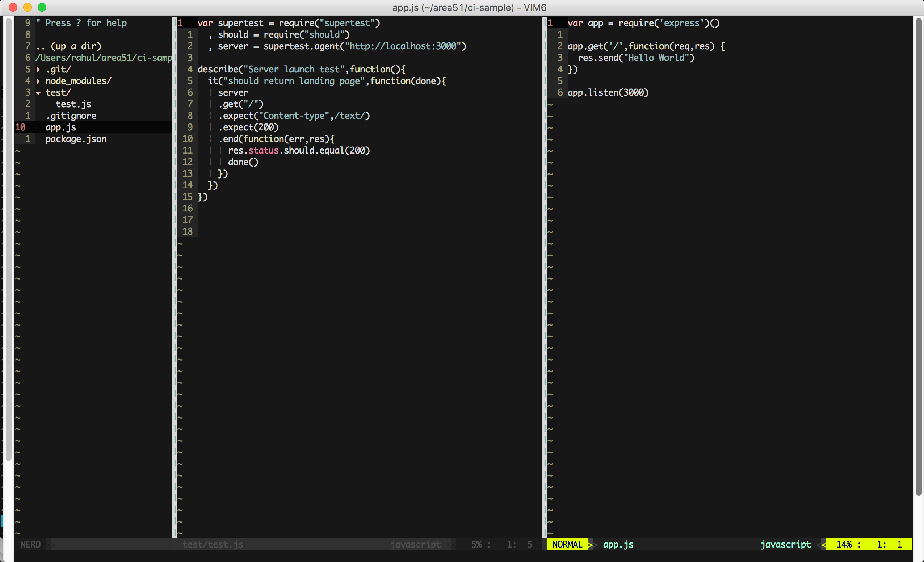
Task: Open test.js inside the test folder
Action: 73,104
